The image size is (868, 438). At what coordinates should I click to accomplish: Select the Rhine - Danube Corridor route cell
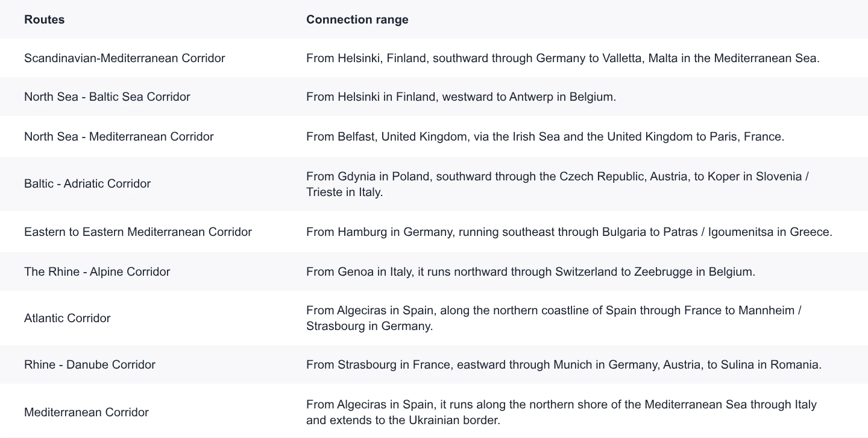click(x=90, y=364)
